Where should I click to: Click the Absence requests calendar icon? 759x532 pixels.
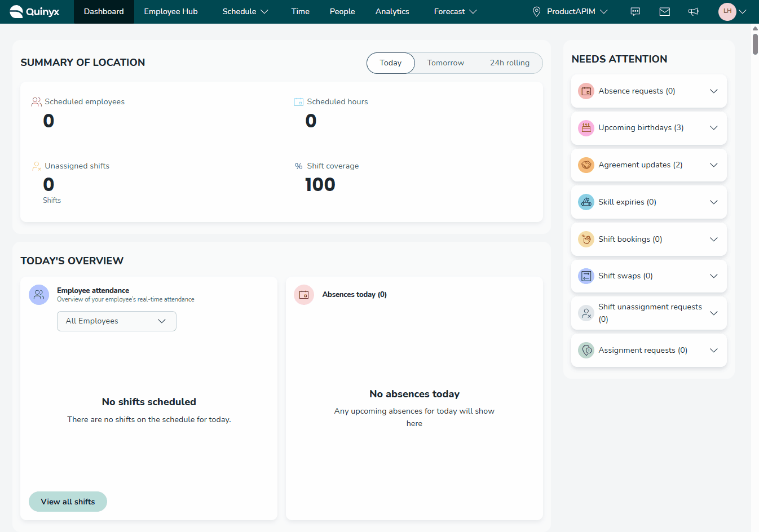point(586,91)
